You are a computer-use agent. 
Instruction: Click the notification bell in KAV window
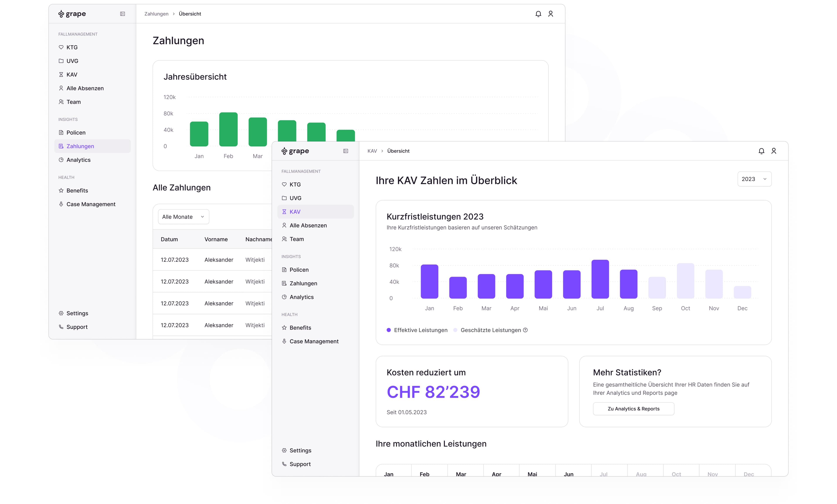click(761, 151)
